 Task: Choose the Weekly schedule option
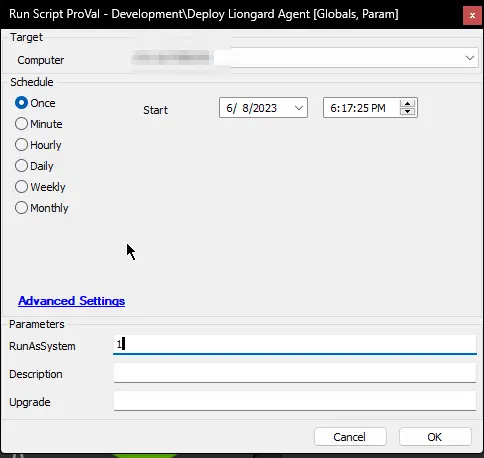click(x=21, y=187)
